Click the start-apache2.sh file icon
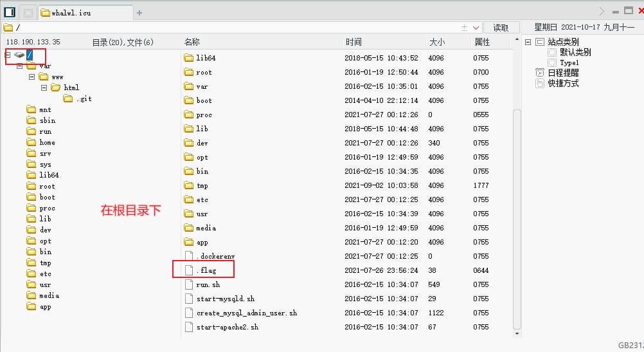This screenshot has height=352, width=644. pyautogui.click(x=188, y=327)
